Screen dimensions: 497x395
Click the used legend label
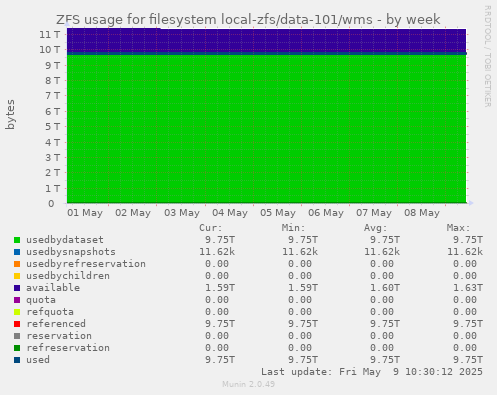coord(38,360)
